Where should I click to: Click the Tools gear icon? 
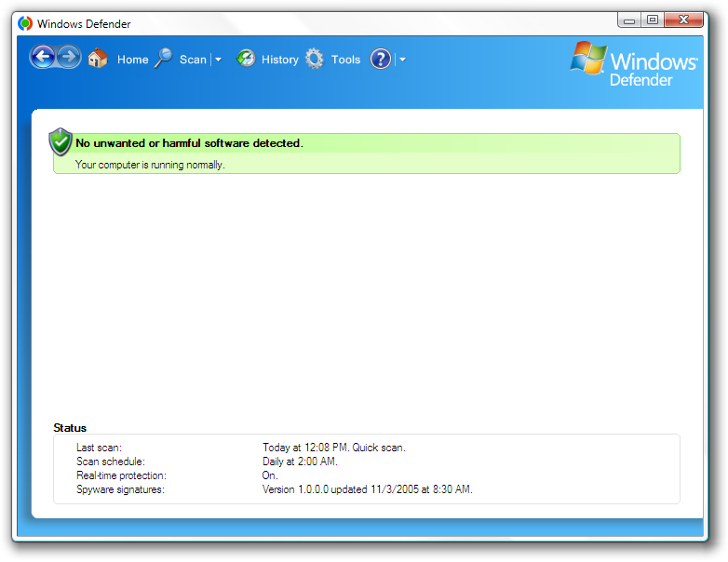pyautogui.click(x=315, y=59)
